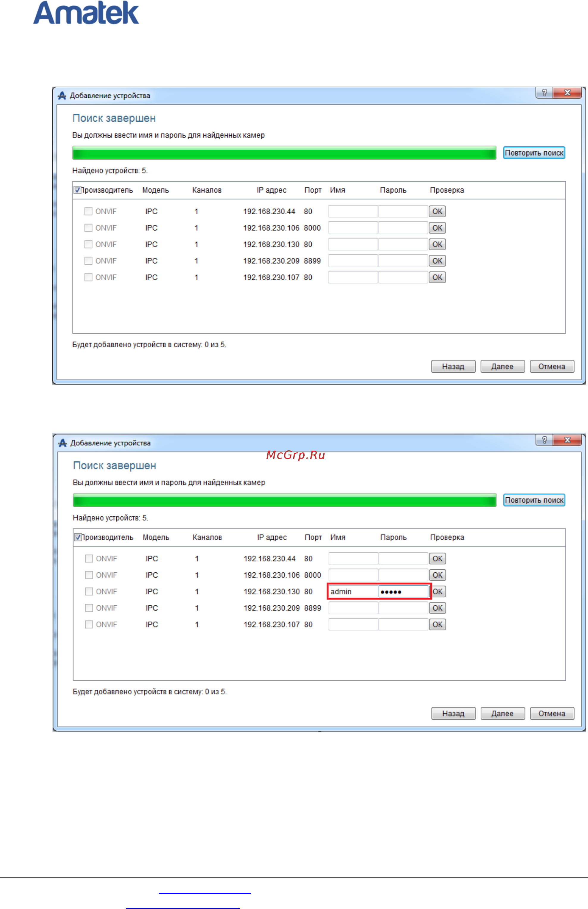The height and width of the screenshot is (909, 588).
Task: Click the Имя field for 192.168.230.106 in upper dialog
Action: (x=353, y=228)
